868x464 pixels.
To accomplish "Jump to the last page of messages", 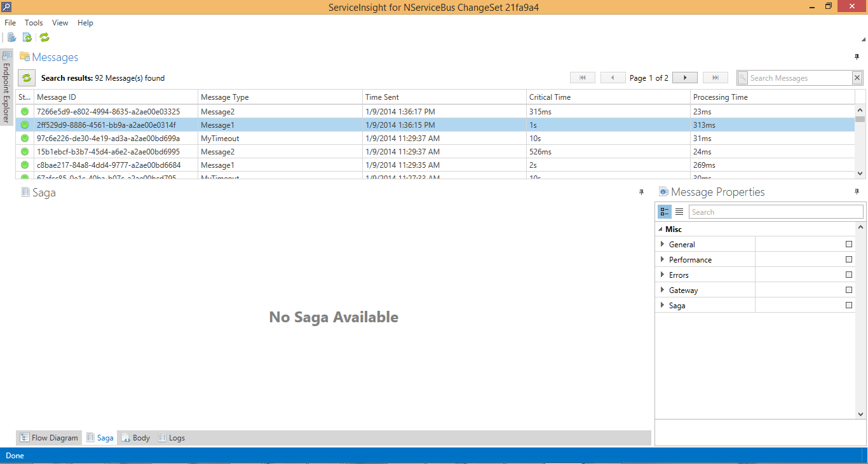I will 715,78.
